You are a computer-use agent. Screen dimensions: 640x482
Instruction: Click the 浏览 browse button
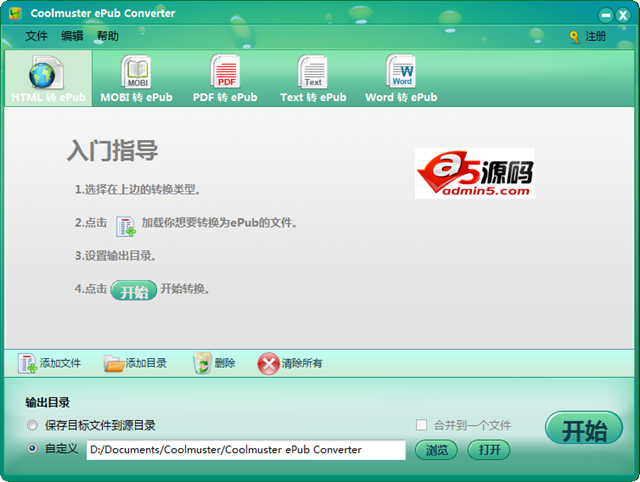coord(436,450)
